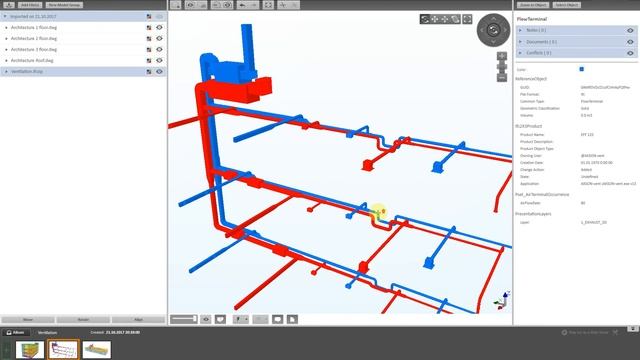Expand the Notes section

coord(520,30)
